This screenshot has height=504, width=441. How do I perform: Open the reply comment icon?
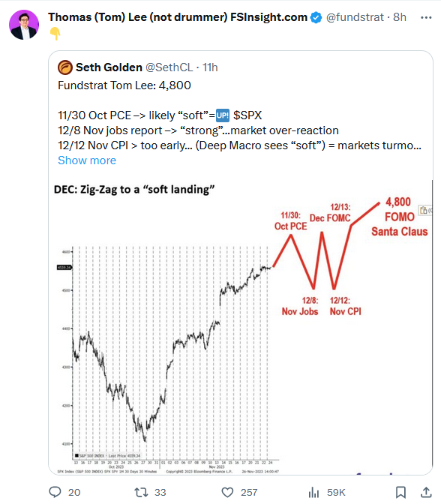click(x=55, y=492)
